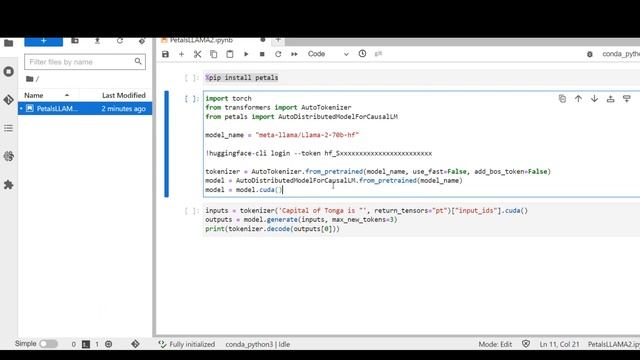
Task: Duplicate the active cell
Action: pyautogui.click(x=562, y=98)
